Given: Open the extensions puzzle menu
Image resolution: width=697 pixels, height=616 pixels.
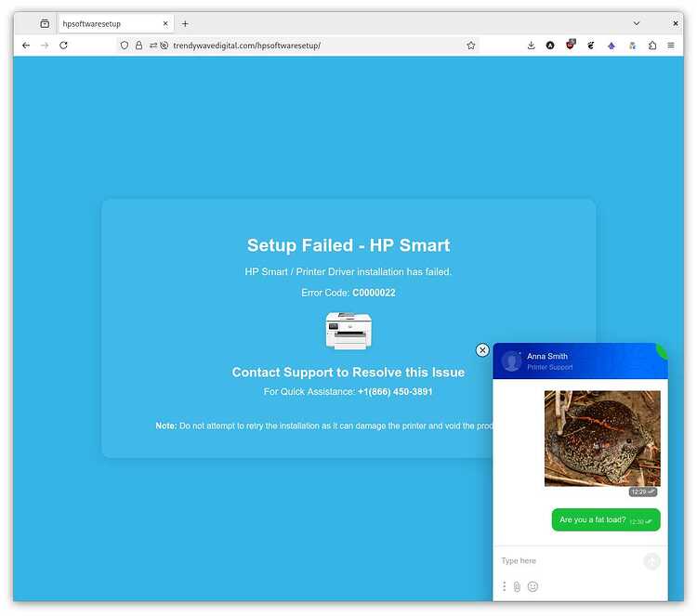Looking at the screenshot, I should click(x=652, y=46).
